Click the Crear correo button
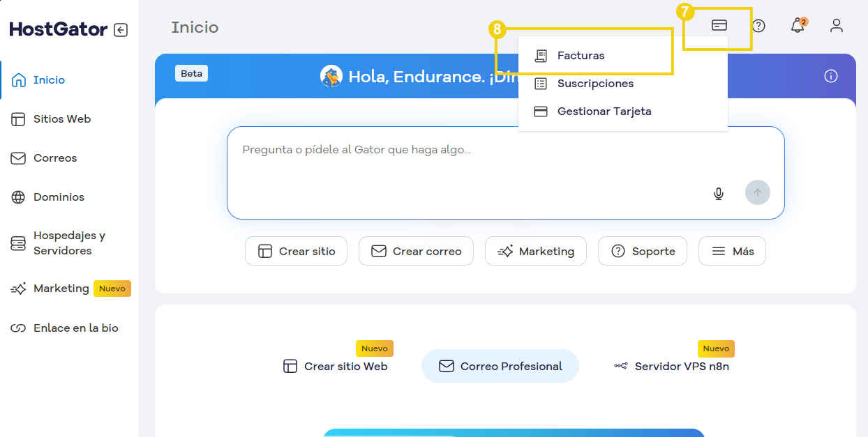This screenshot has width=868, height=437. [x=416, y=250]
